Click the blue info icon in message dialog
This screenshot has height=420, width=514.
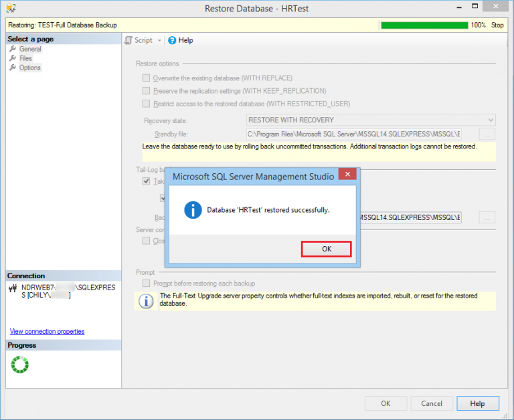coord(193,210)
